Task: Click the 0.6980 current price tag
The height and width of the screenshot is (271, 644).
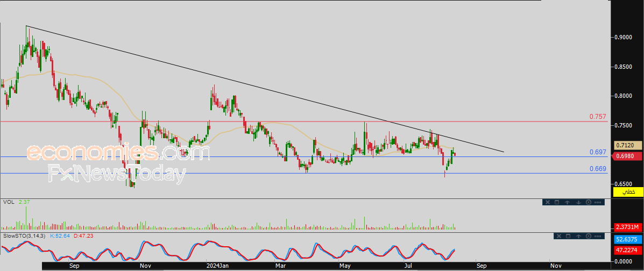Action: point(627,156)
